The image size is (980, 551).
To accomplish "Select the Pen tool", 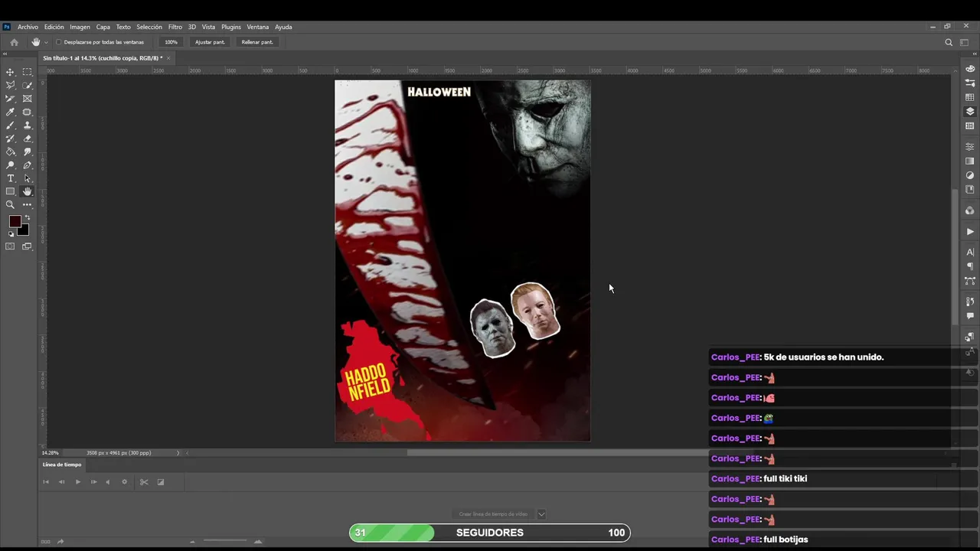I will click(28, 165).
